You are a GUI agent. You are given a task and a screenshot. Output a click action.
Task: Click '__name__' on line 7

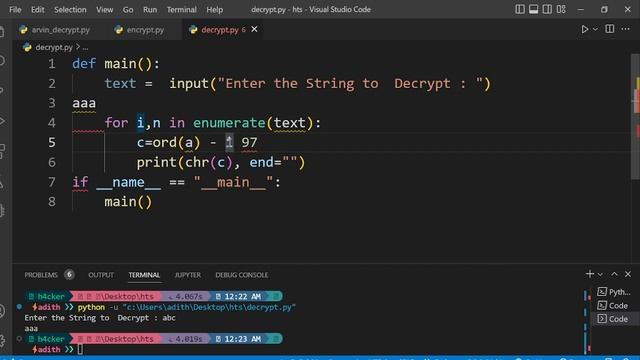coord(128,182)
